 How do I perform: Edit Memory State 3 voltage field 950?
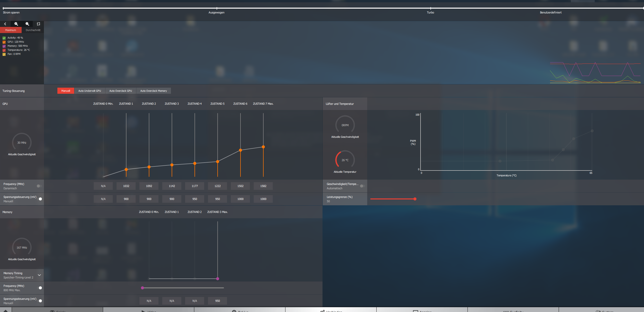coord(218,301)
